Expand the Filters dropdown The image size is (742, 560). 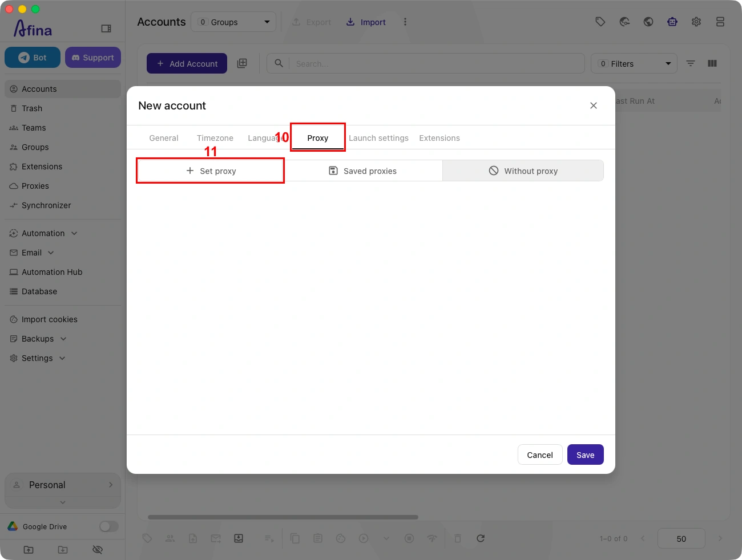pos(634,63)
